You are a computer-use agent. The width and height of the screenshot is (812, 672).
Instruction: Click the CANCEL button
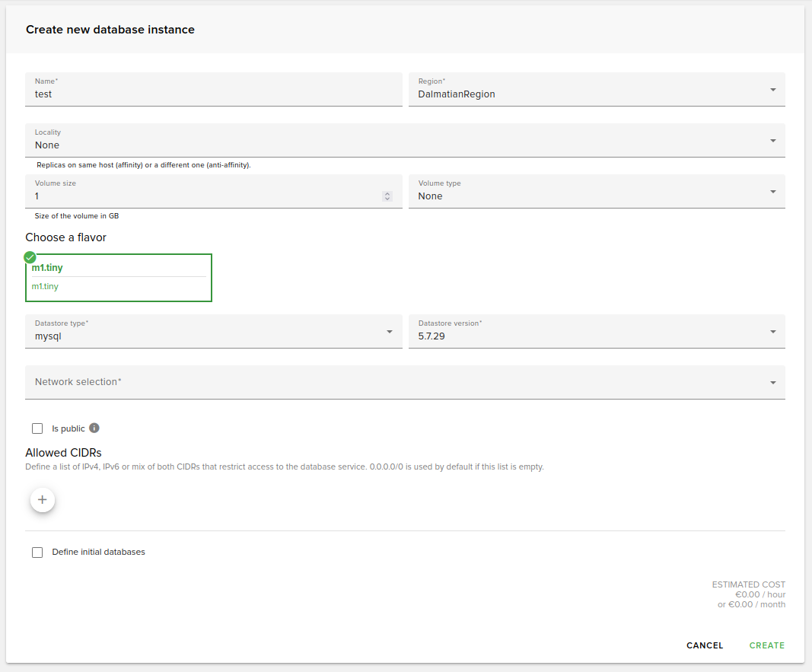pos(704,645)
